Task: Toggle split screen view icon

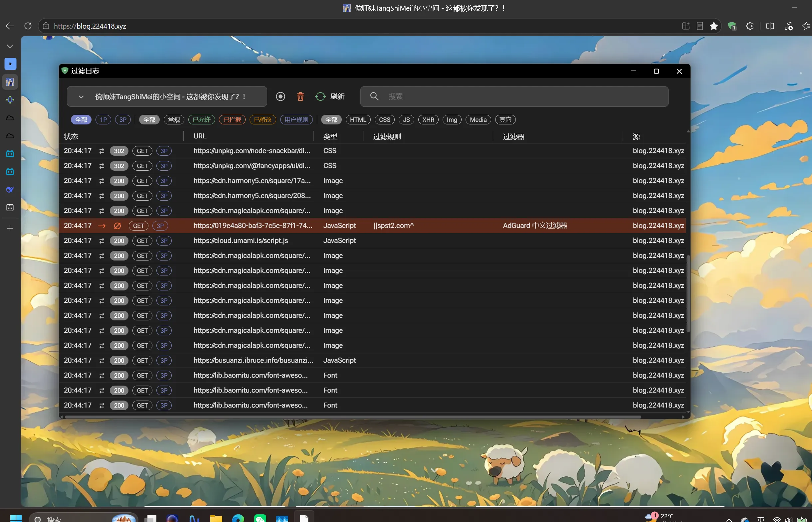Action: click(770, 26)
